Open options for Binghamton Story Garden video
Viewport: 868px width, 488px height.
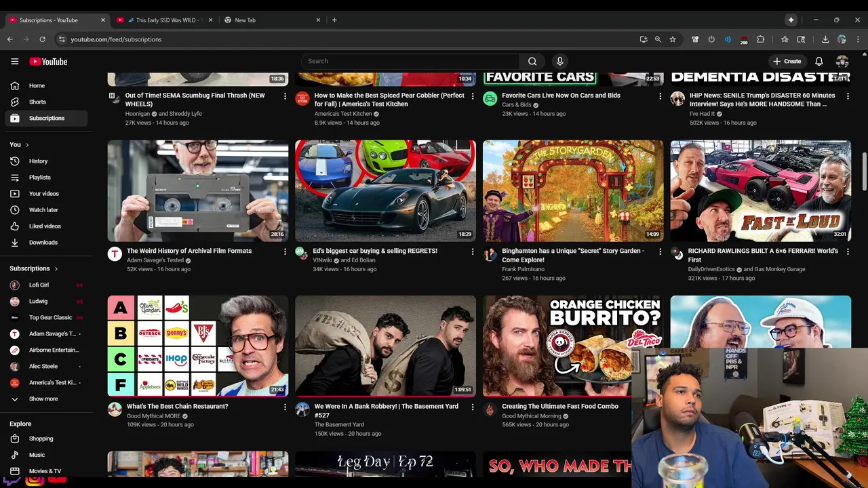660,251
